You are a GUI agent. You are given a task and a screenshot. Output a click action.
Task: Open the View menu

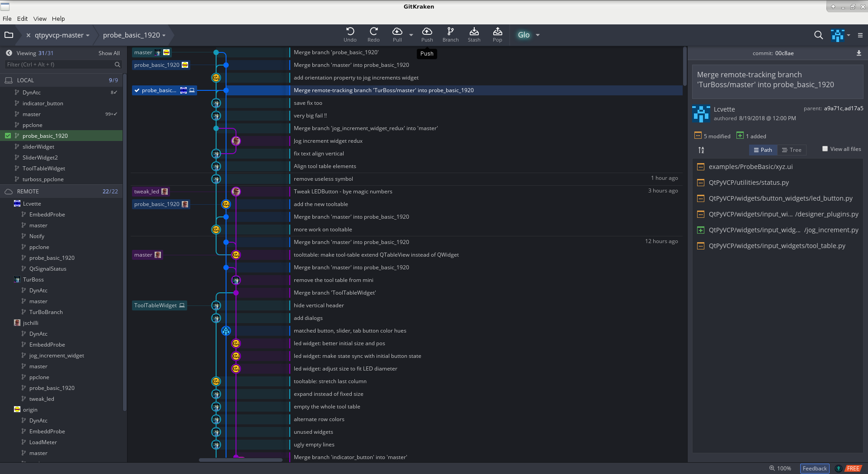click(x=40, y=19)
